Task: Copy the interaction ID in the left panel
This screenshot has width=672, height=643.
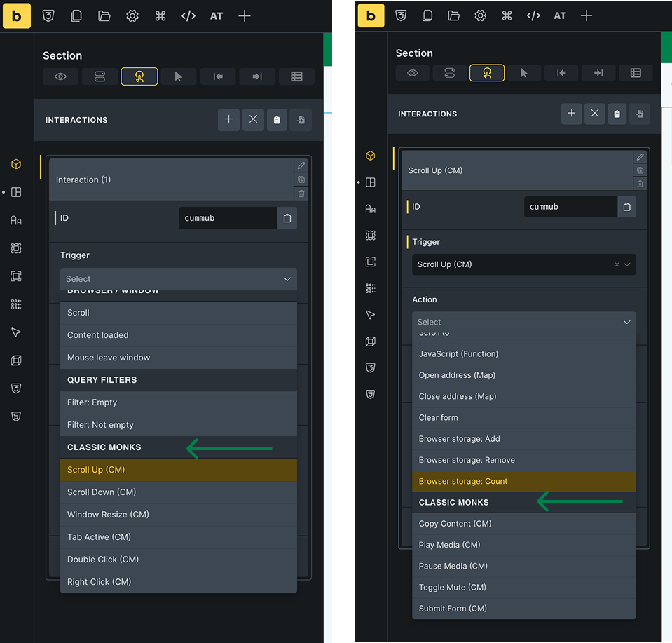Action: click(x=287, y=218)
